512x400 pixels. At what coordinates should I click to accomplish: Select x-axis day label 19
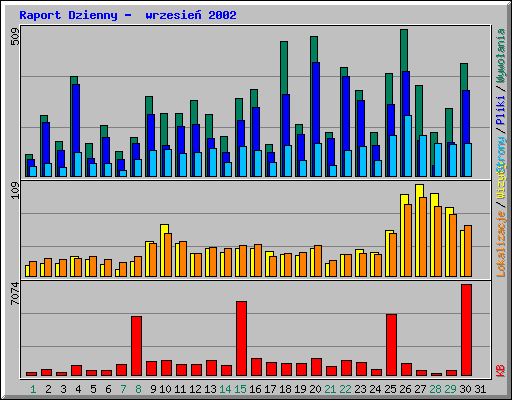coord(300,389)
